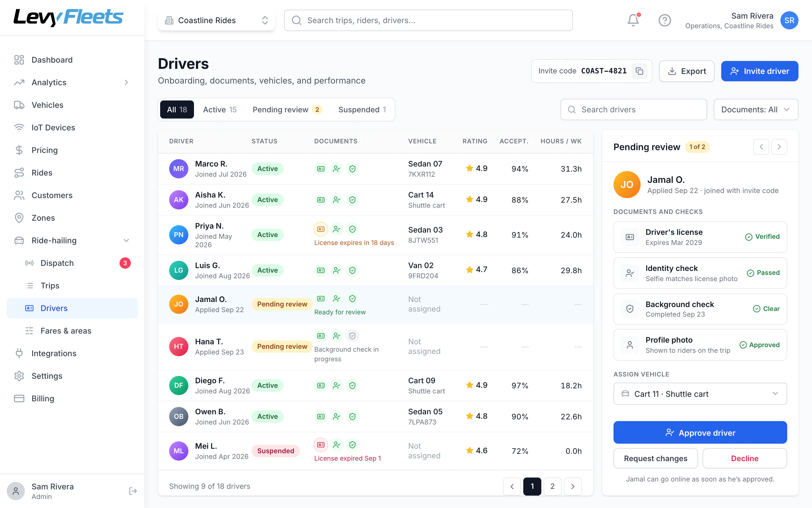The image size is (812, 508).
Task: Open Billing in the sidebar
Action: (x=72, y=398)
